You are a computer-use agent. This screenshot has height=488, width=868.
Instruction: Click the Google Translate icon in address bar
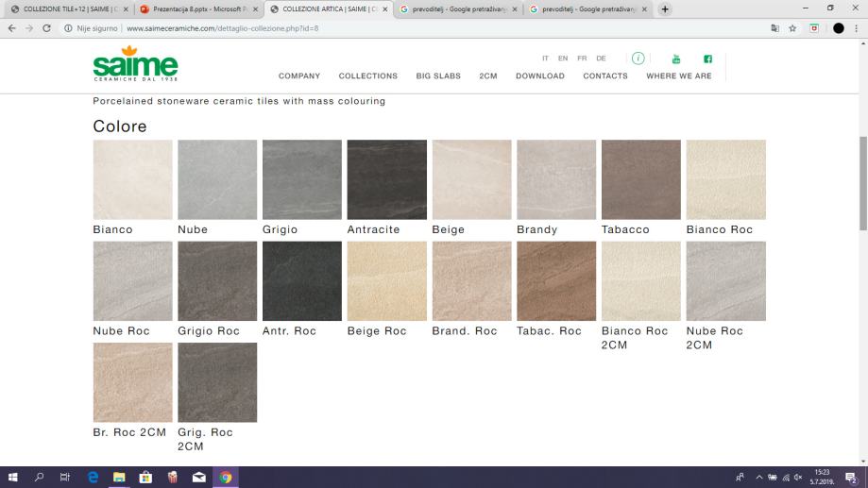[774, 28]
